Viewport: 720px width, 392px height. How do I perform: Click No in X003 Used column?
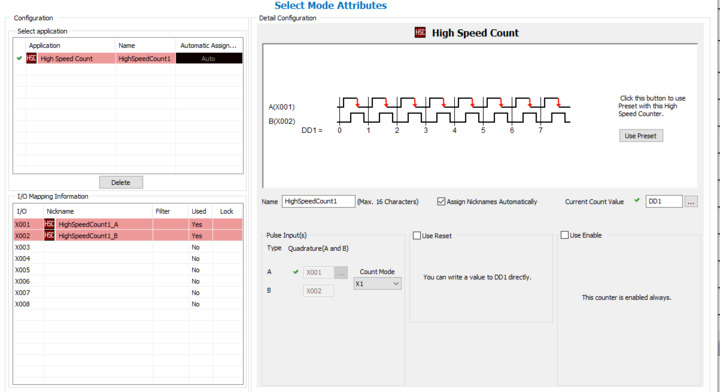click(x=196, y=247)
